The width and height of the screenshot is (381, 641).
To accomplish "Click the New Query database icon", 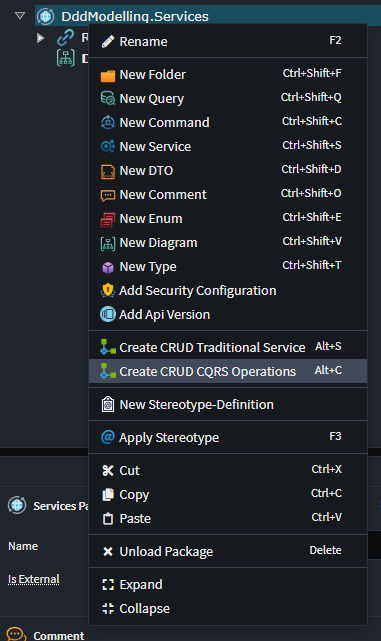I will point(108,99).
